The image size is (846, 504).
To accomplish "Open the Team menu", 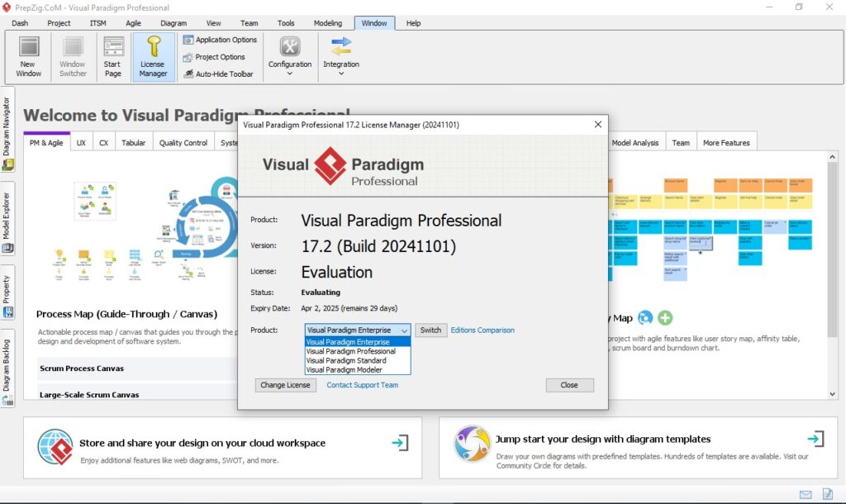I will 249,23.
